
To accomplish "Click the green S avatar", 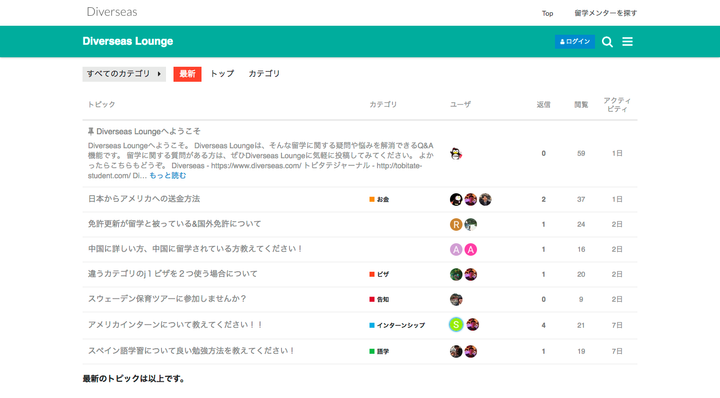I will pos(456,325).
